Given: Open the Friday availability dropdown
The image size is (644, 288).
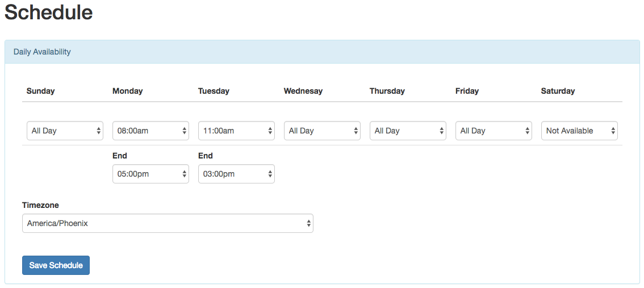Looking at the screenshot, I should (x=494, y=131).
